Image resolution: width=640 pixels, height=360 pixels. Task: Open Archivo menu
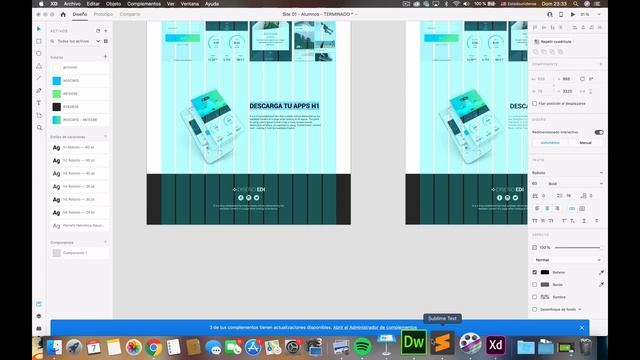(72, 4)
